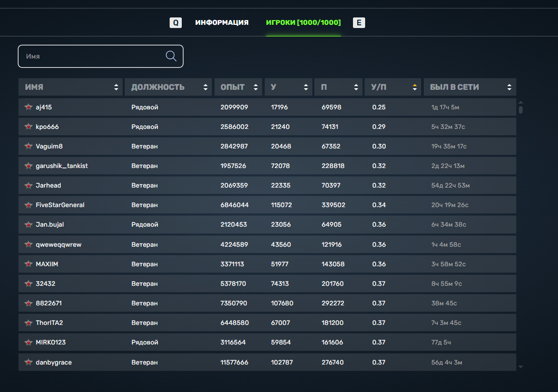This screenshot has width=558, height=392.
Task: Click last-online value 77д 5ч
Action: pos(441,342)
